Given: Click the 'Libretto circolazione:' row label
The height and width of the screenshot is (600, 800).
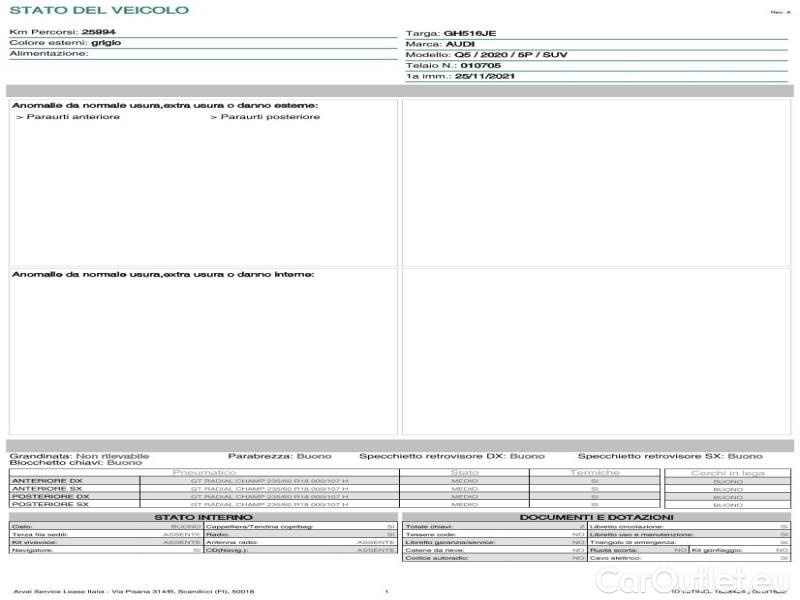Looking at the screenshot, I should (626, 527).
